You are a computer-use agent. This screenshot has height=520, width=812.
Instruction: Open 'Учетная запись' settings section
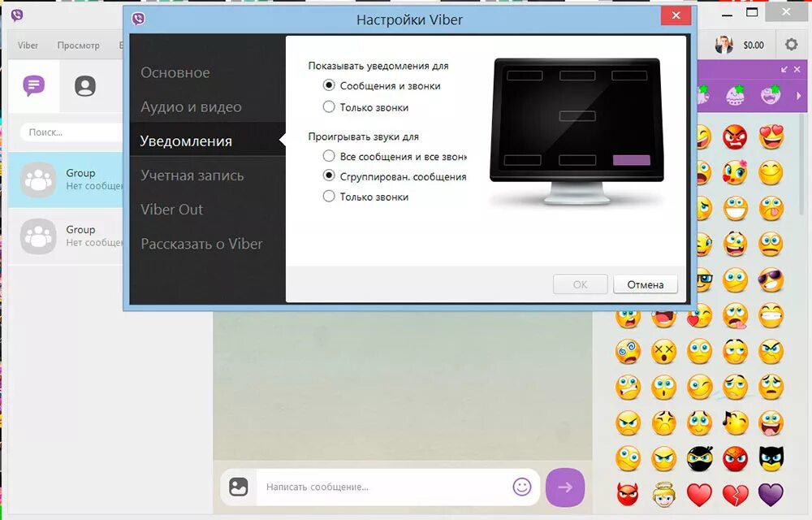(192, 175)
